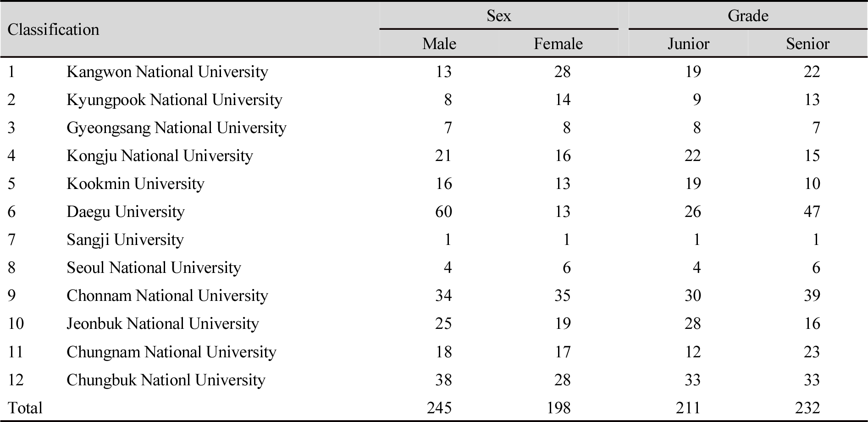Select Kyungpook National University row label
The width and height of the screenshot is (868, 422).
174,100
